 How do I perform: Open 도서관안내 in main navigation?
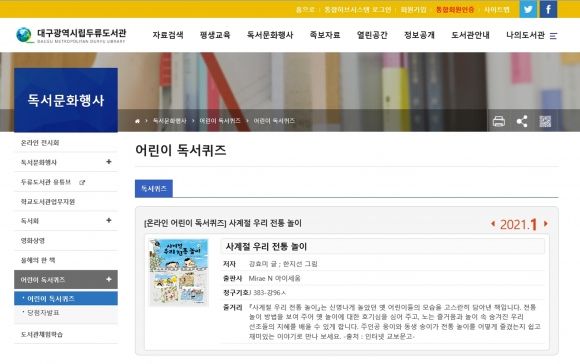pyautogui.click(x=470, y=35)
